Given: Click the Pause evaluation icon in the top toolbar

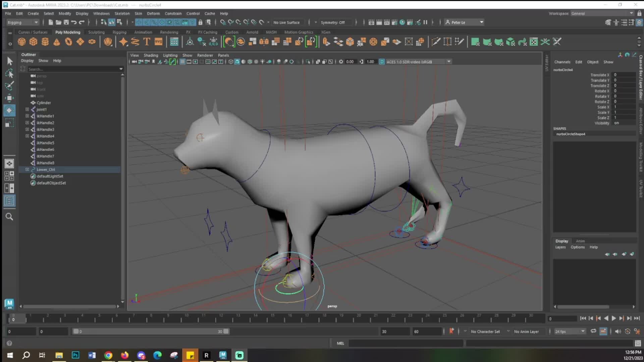Looking at the screenshot, I should (x=425, y=22).
